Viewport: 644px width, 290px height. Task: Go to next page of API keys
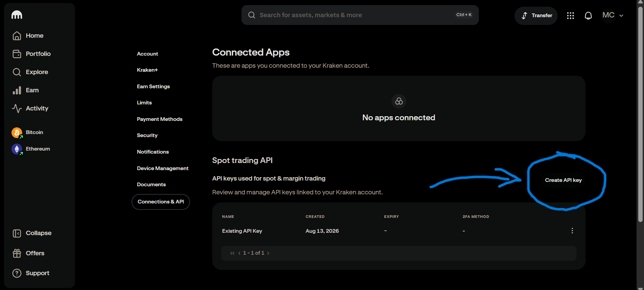(268, 253)
